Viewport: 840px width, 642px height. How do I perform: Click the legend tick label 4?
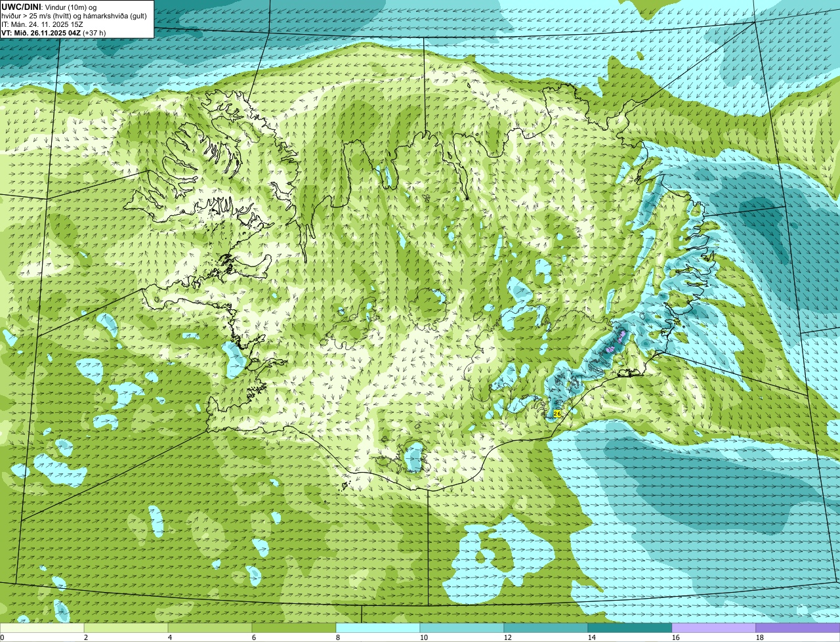(170, 637)
